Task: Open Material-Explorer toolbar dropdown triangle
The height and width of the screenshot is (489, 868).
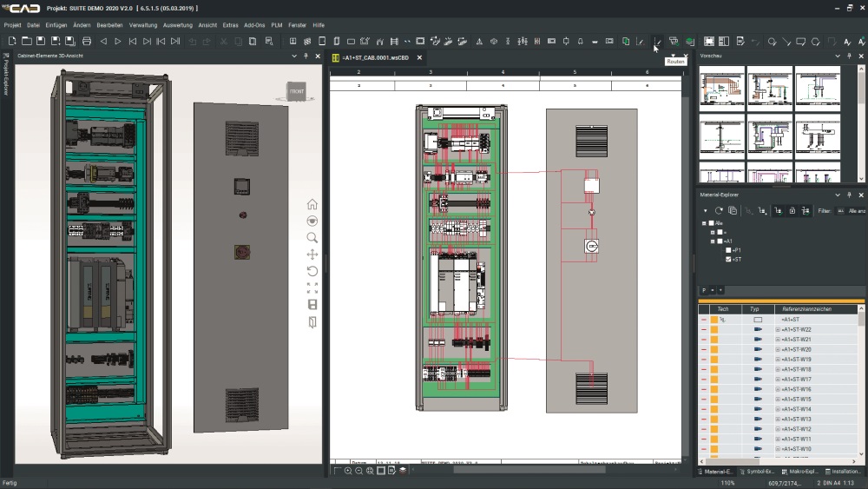Action: [705, 211]
